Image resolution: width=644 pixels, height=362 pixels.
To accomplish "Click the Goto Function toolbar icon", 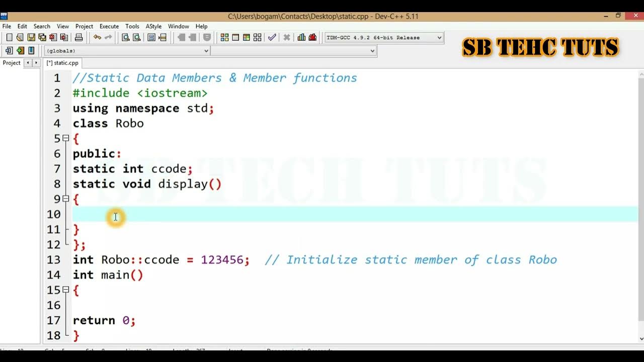I will 151,37.
